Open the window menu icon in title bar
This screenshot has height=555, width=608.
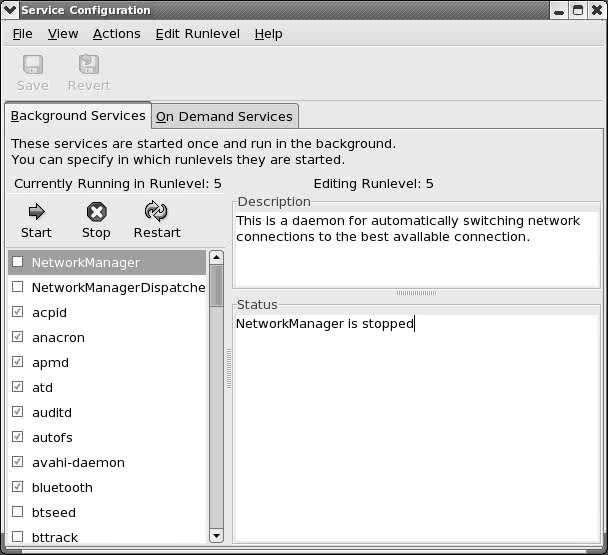(10, 10)
